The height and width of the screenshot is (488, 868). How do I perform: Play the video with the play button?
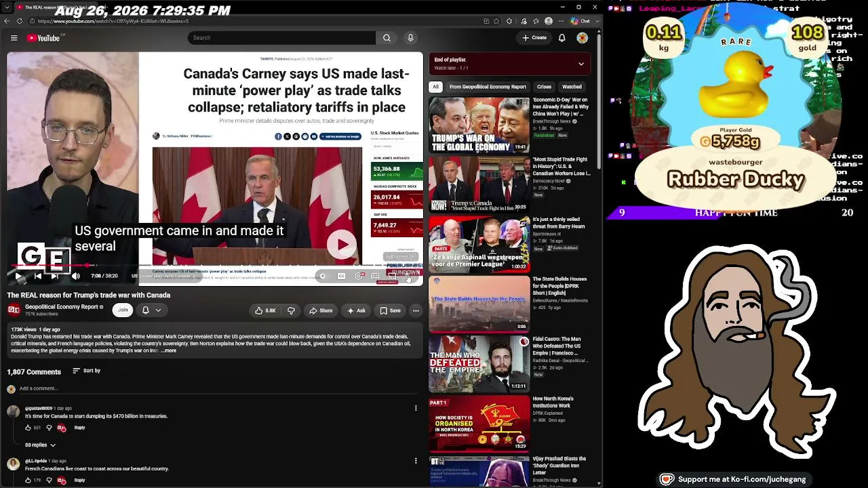pyautogui.click(x=18, y=276)
